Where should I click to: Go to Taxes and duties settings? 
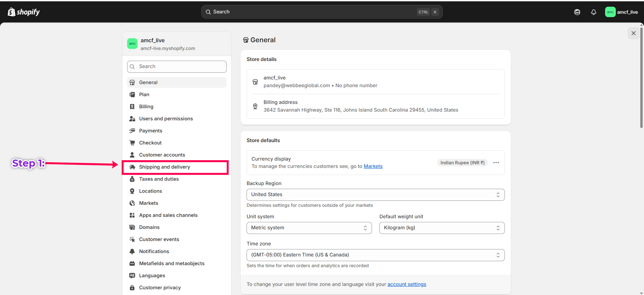(x=159, y=179)
